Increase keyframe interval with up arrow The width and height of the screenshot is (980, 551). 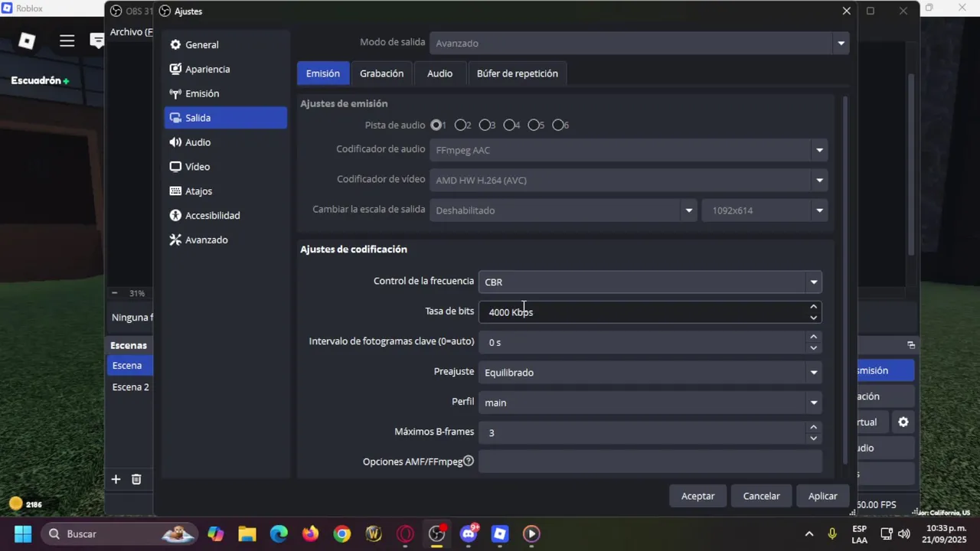[x=813, y=337]
